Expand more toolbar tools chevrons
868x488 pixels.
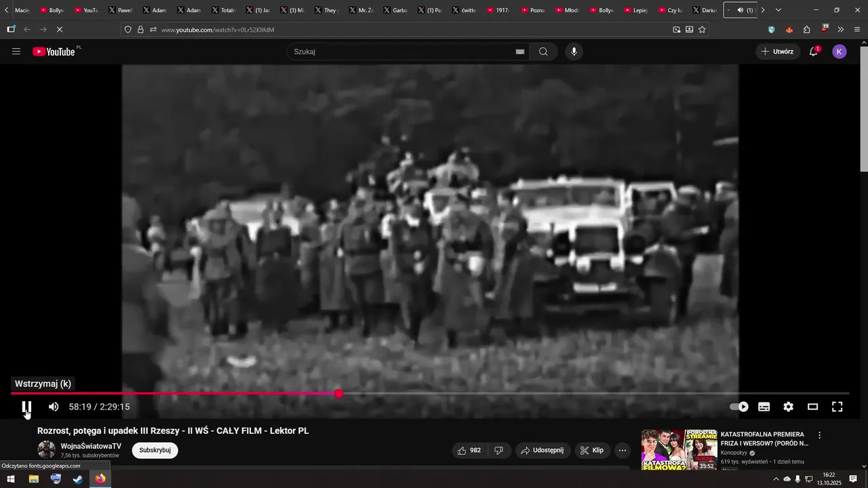[x=841, y=30]
